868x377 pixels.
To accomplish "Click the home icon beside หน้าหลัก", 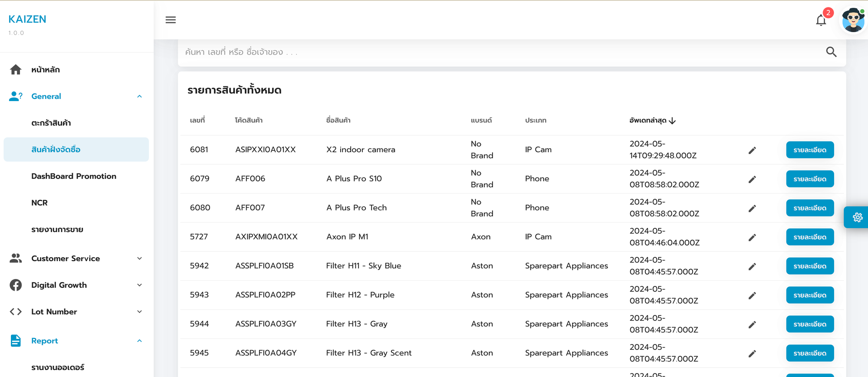I will pyautogui.click(x=16, y=70).
